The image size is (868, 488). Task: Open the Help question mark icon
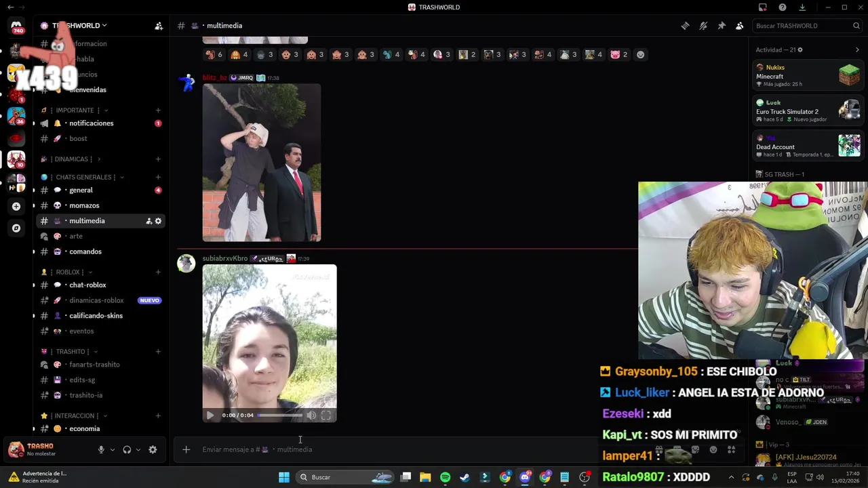(783, 7)
